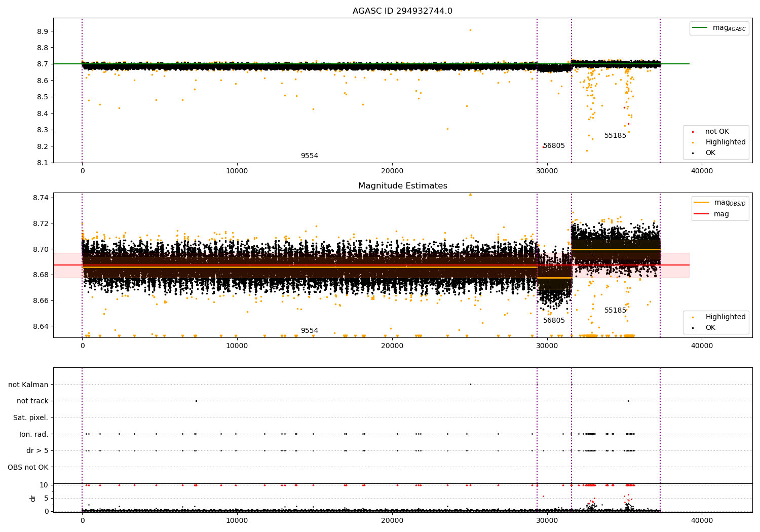Click x-axis tick 40000 under bottom plot
Image resolution: width=760 pixels, height=532 pixels.
(702, 520)
